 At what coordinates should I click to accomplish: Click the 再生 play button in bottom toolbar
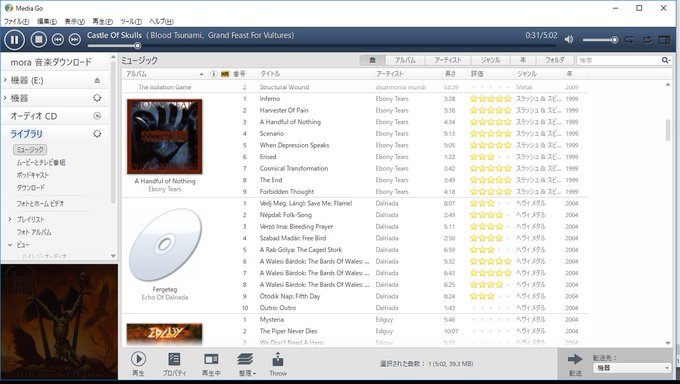click(138, 364)
